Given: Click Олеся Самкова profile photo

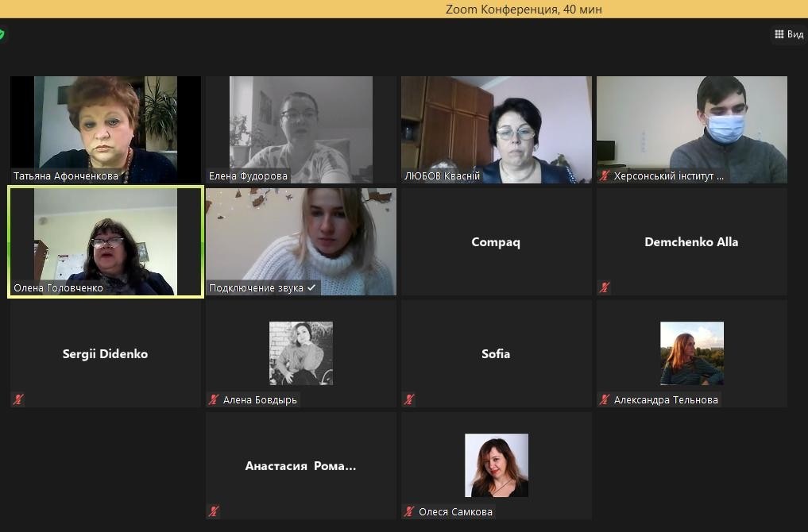Looking at the screenshot, I should coord(497,465).
